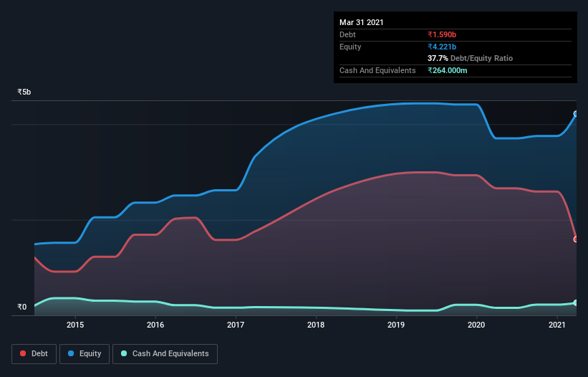This screenshot has width=588, height=377.
Task: Click the ₹5b y-axis label
Action: pos(24,92)
